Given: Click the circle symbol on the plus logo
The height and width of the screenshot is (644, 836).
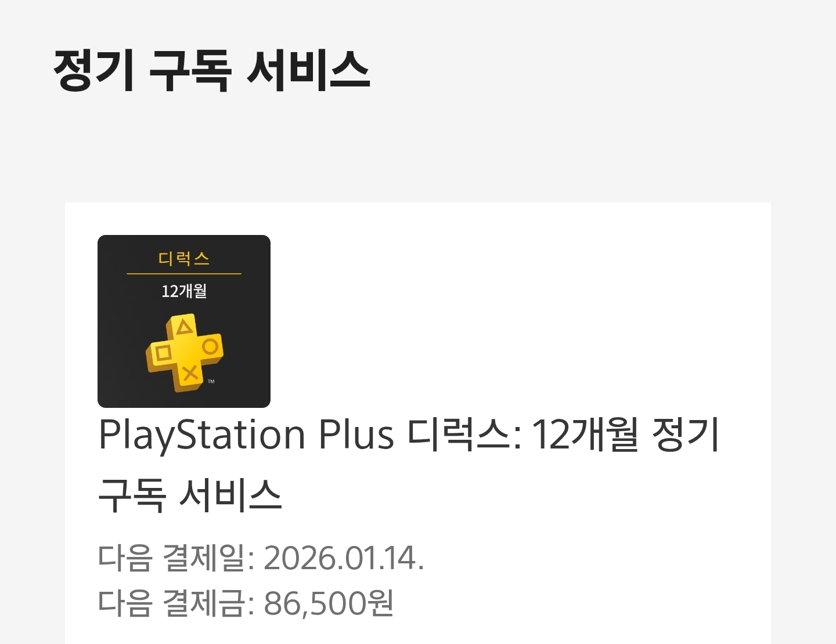Looking at the screenshot, I should click(x=210, y=347).
